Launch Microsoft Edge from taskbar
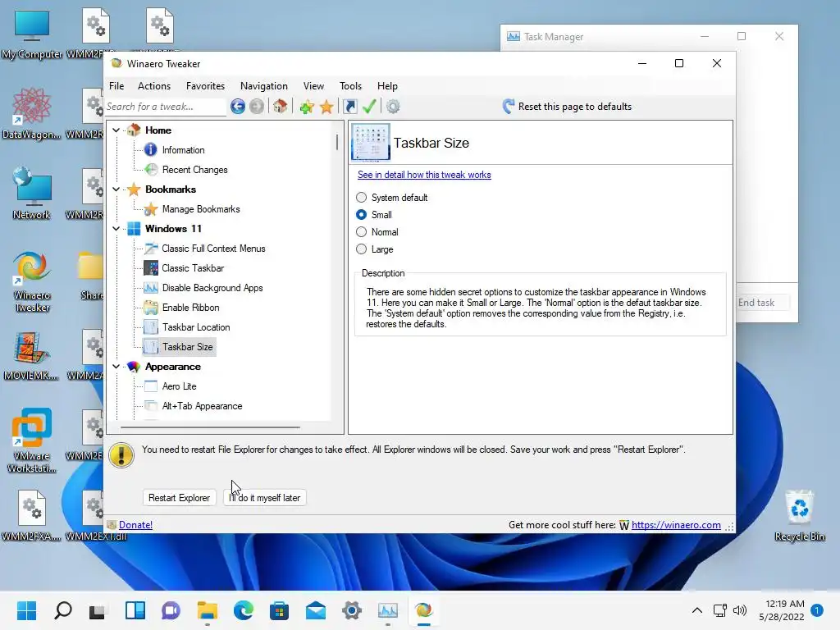The height and width of the screenshot is (630, 840). coord(243,610)
